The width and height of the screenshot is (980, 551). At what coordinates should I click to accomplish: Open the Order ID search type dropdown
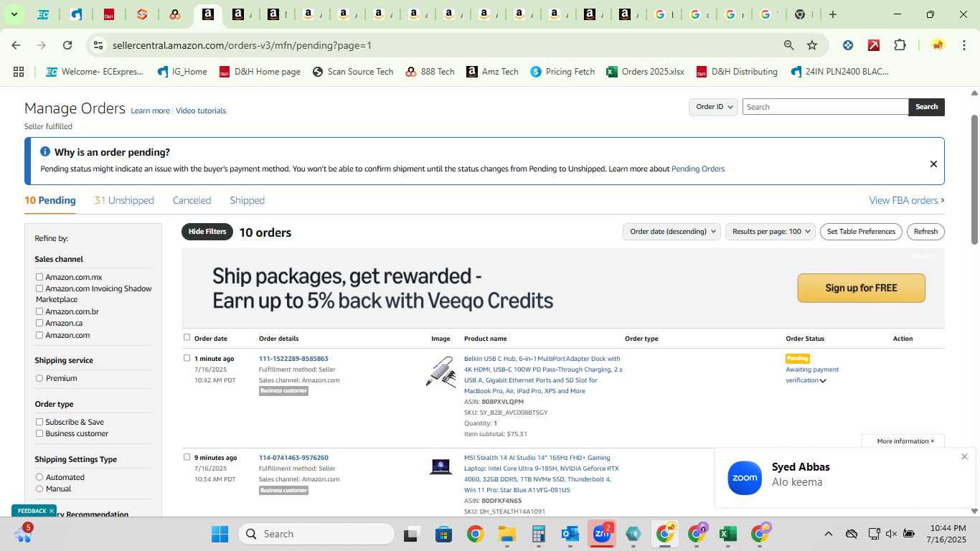(x=714, y=107)
